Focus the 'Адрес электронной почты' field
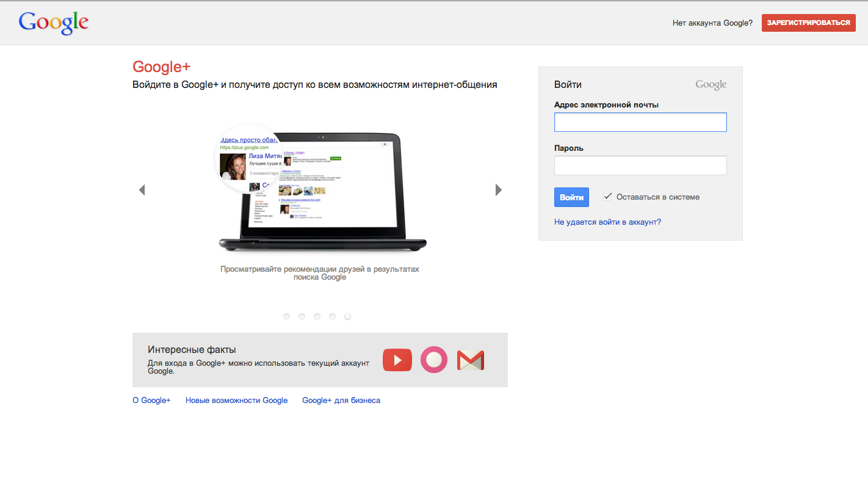Viewport: 868px width, 483px height. click(640, 122)
